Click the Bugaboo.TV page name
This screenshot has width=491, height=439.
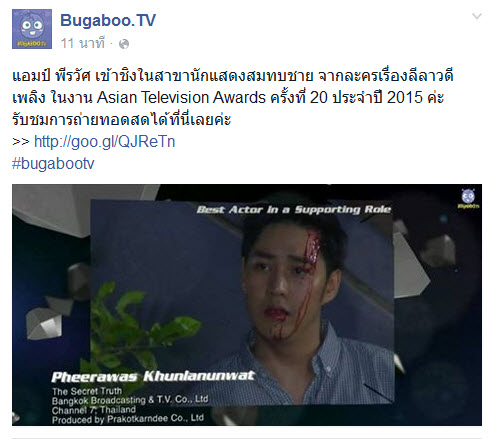click(x=108, y=20)
